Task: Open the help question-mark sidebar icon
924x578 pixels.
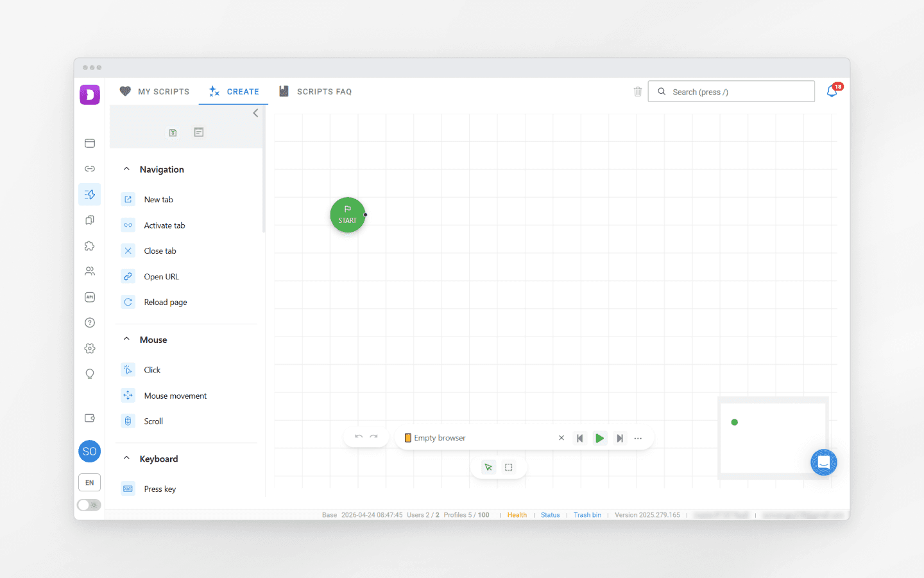Action: [x=90, y=323]
